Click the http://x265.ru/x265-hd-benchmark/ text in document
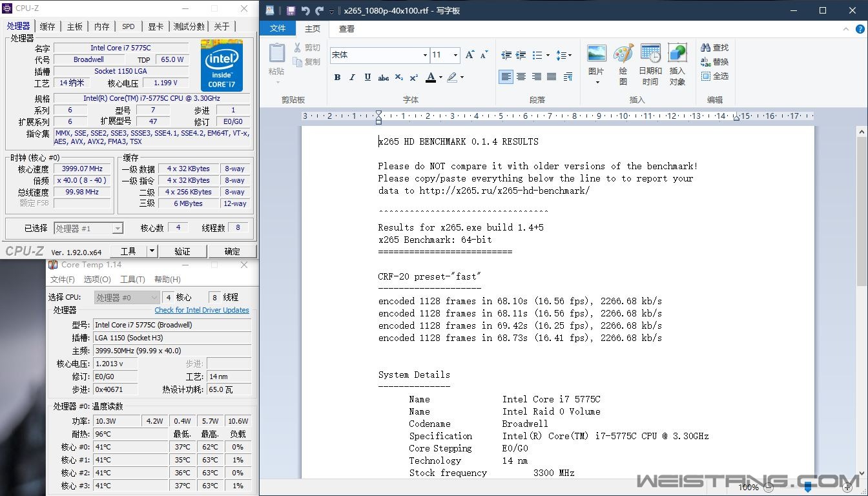 (504, 191)
